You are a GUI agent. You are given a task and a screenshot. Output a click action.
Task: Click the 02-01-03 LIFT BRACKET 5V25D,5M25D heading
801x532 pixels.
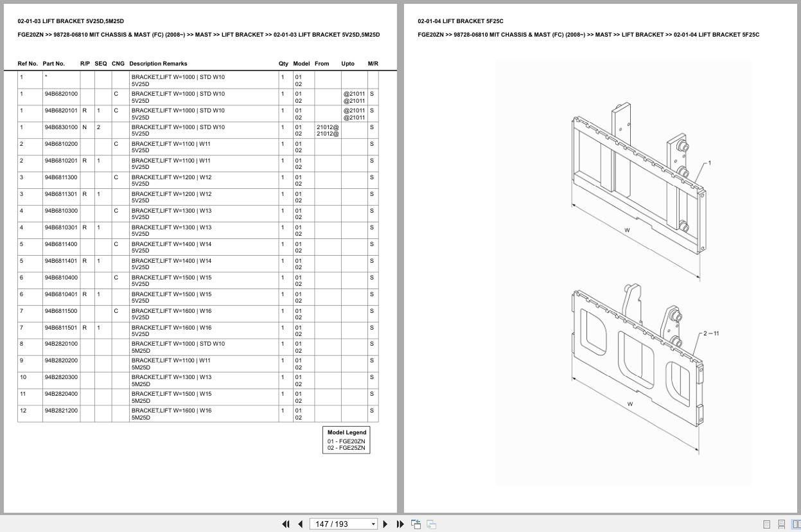71,21
